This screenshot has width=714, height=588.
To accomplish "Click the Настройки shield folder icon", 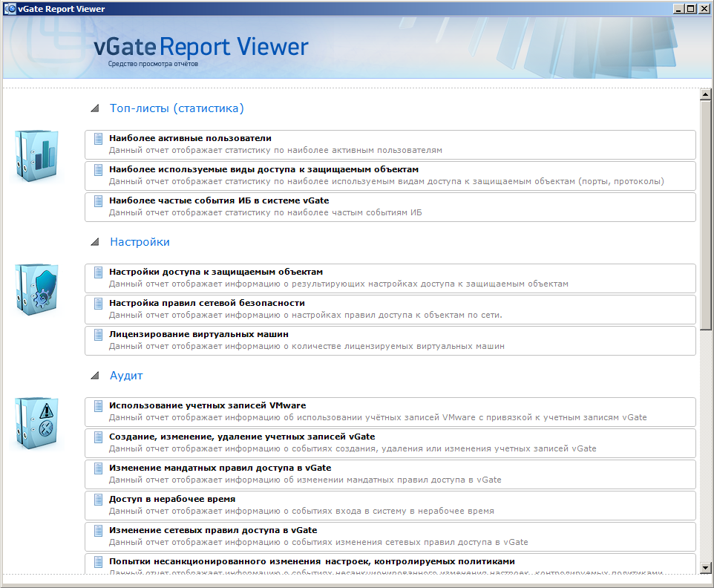I will click(x=36, y=290).
